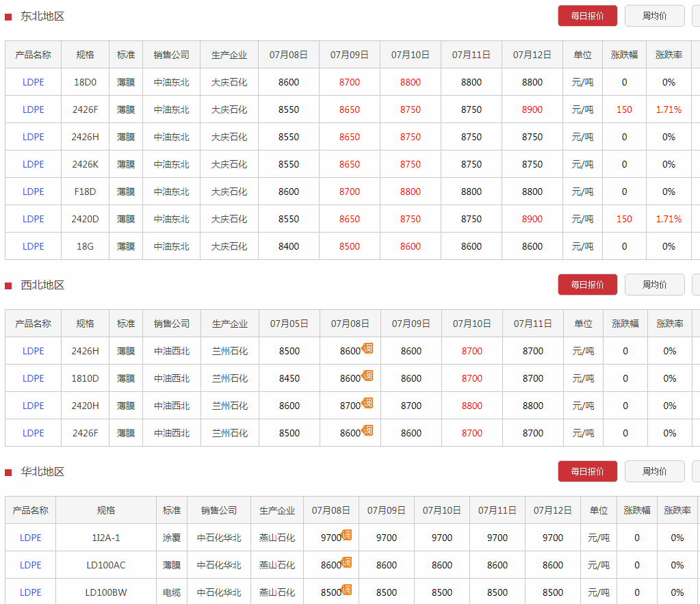Click the 8450 price in the 1810D row
The height and width of the screenshot is (604, 700).
click(x=289, y=378)
